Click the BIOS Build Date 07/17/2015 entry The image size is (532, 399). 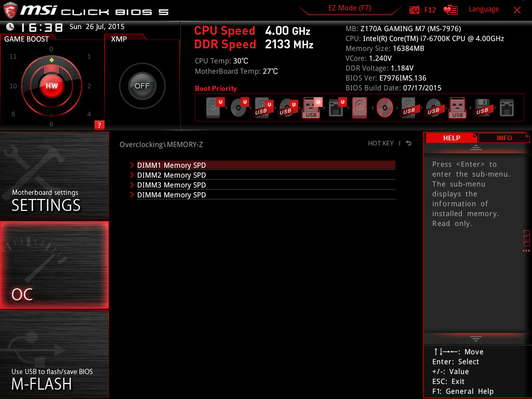(x=393, y=88)
